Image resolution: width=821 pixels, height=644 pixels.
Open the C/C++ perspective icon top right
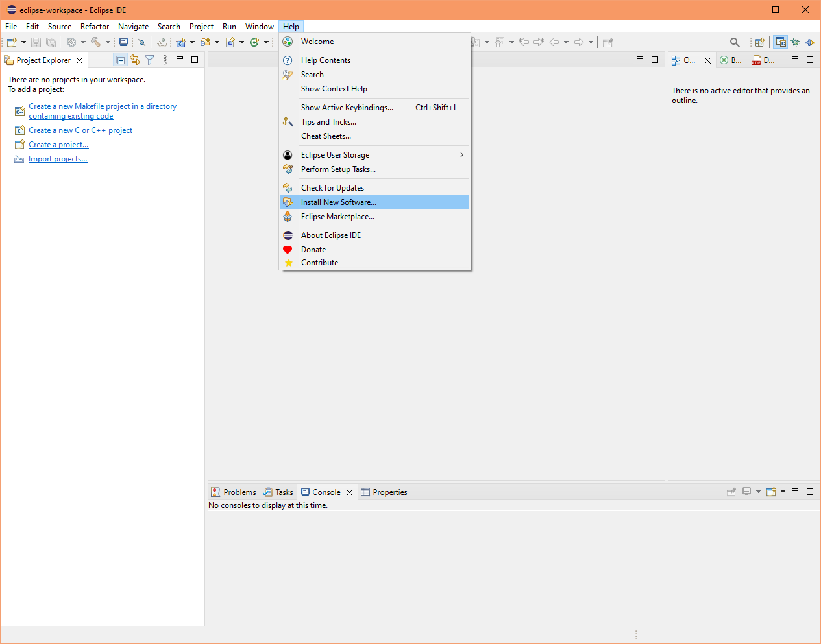tap(780, 42)
